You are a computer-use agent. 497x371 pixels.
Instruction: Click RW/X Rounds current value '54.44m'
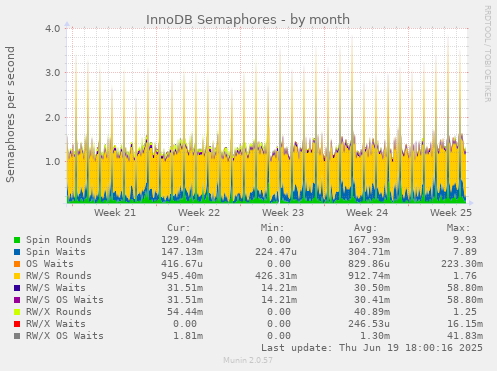(x=185, y=312)
